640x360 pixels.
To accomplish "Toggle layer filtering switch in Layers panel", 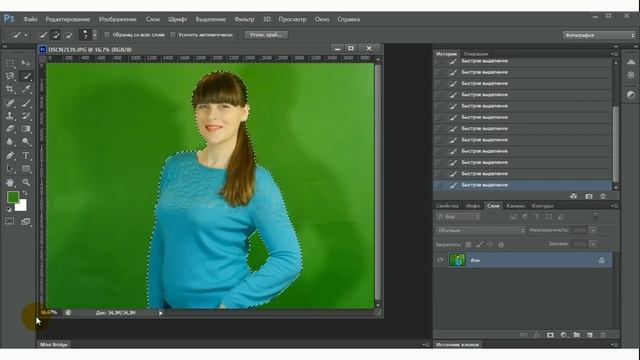I will point(596,216).
